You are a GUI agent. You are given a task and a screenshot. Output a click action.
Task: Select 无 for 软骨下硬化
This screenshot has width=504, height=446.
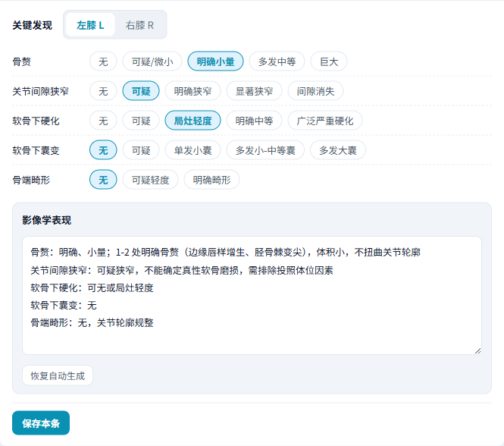[103, 121]
